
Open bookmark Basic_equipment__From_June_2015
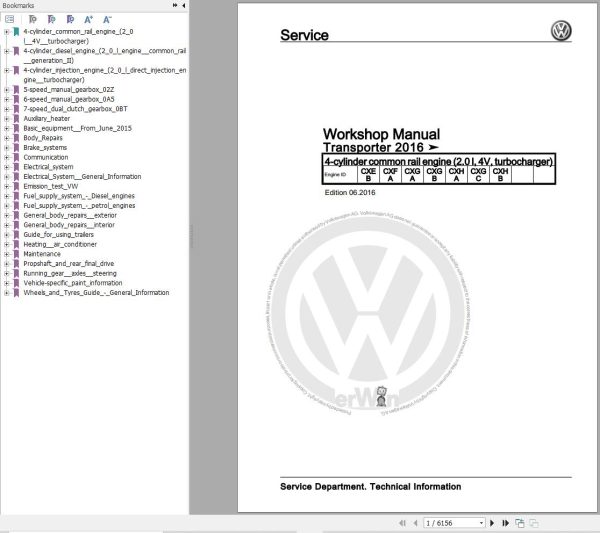tap(77, 128)
